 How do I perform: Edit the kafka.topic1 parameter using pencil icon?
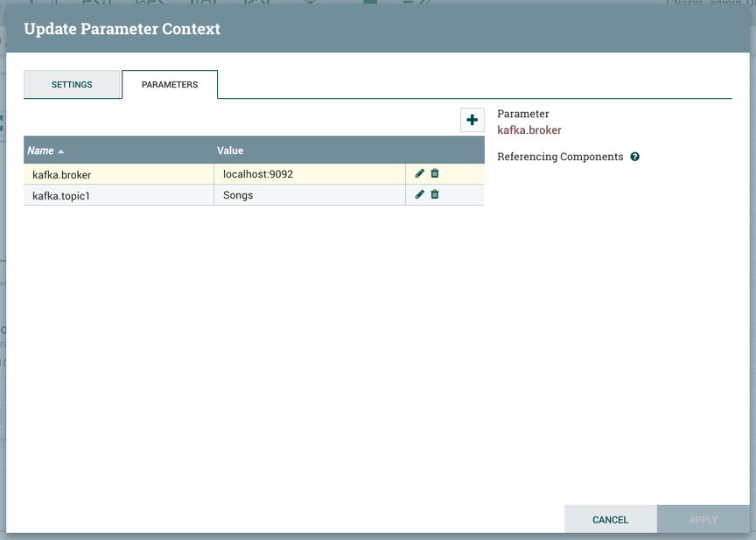[x=419, y=194]
